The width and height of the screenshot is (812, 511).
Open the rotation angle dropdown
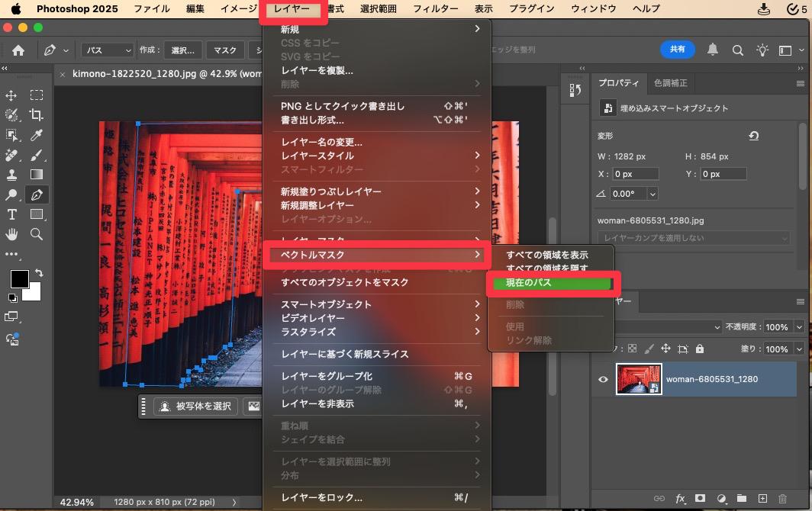(x=652, y=194)
